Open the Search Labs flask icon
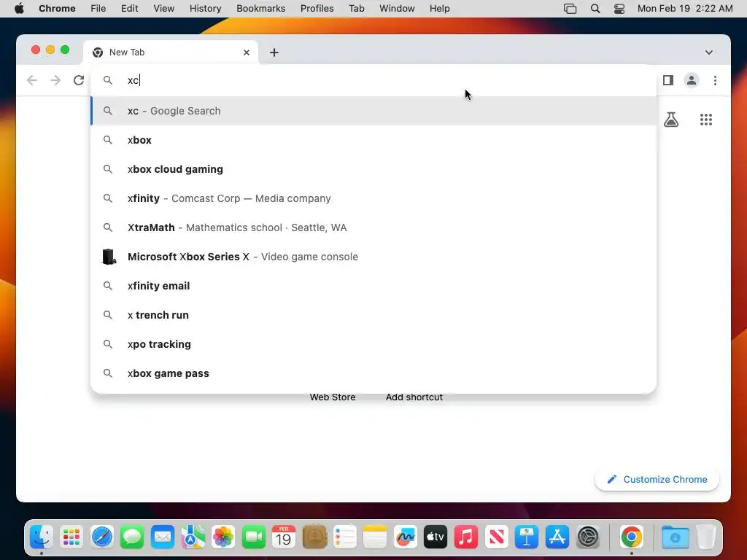This screenshot has width=747, height=560. [x=671, y=120]
